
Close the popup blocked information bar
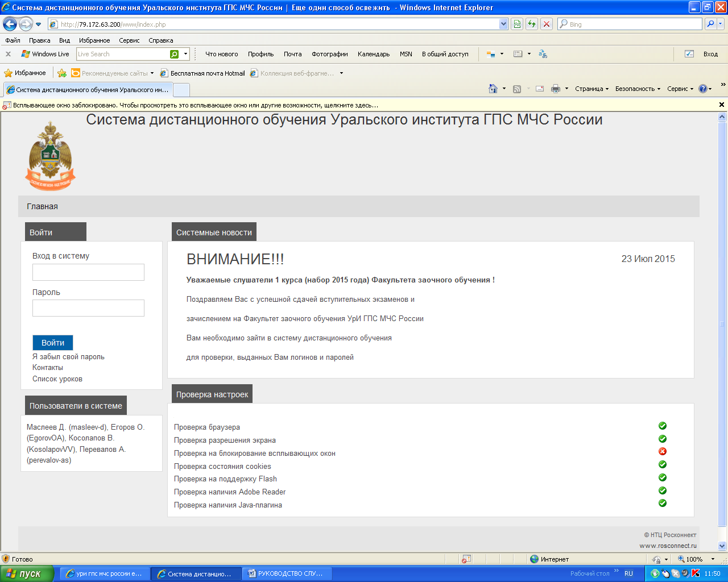pos(722,105)
